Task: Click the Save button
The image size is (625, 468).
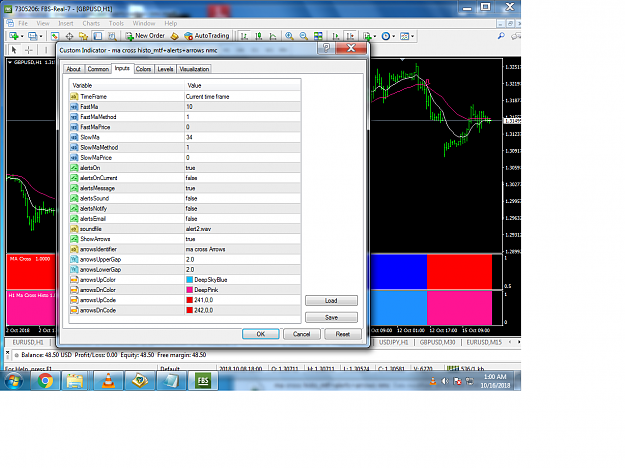Action: (x=331, y=317)
